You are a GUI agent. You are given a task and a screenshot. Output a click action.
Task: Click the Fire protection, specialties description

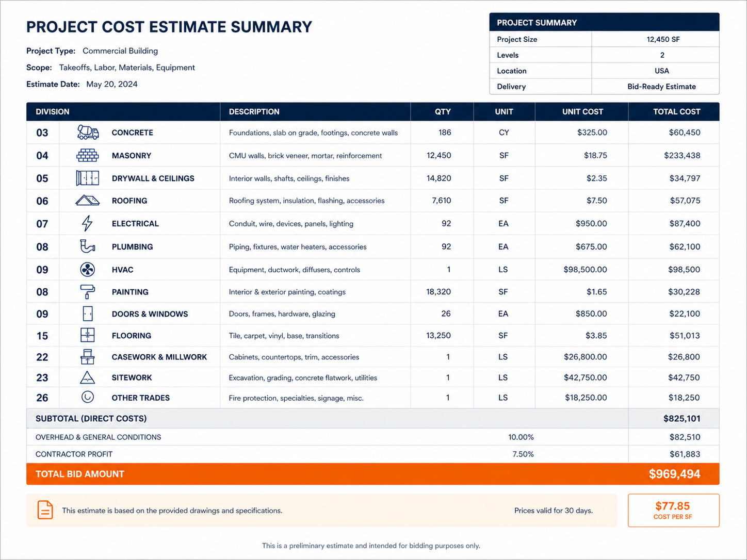tap(296, 398)
